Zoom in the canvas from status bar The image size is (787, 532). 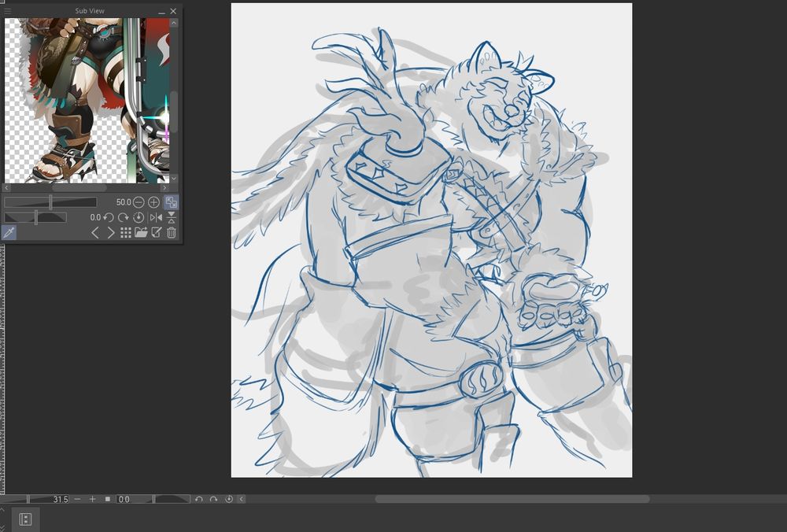(x=92, y=499)
